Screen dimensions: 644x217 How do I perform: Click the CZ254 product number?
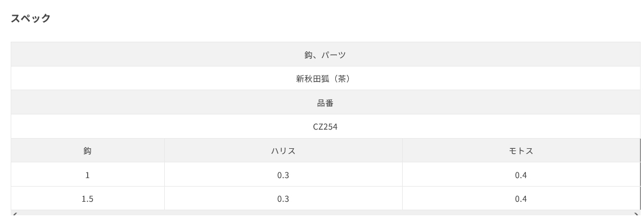point(325,127)
